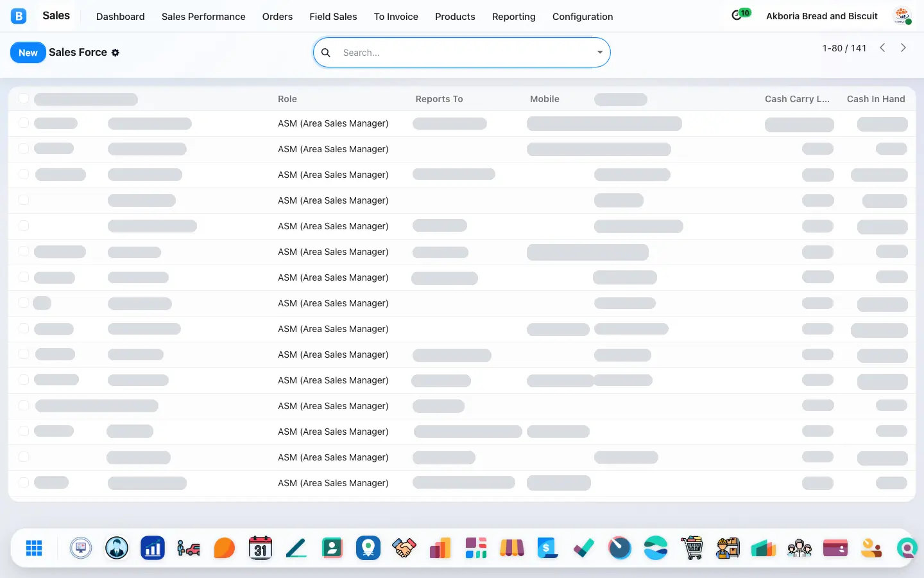Open the calendar app showing 31
Image resolution: width=924 pixels, height=578 pixels.
[261, 548]
